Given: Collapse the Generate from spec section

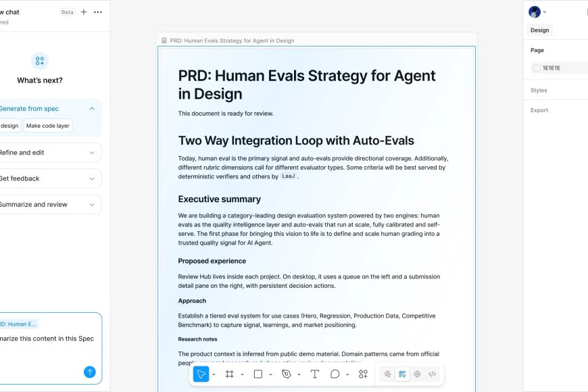Looking at the screenshot, I should [x=92, y=109].
